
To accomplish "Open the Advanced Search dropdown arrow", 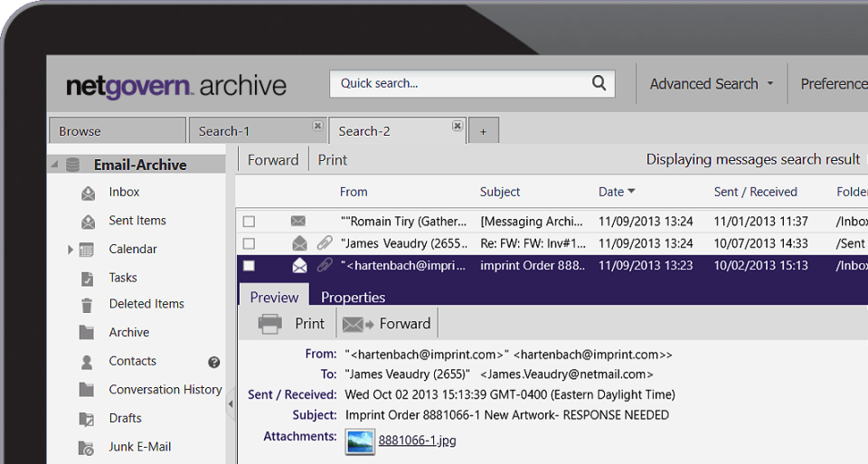I will [x=770, y=83].
